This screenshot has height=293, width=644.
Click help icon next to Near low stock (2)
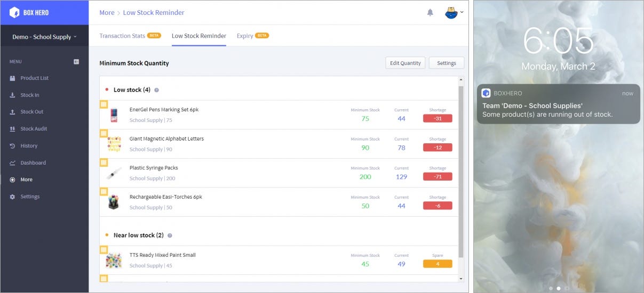(170, 235)
